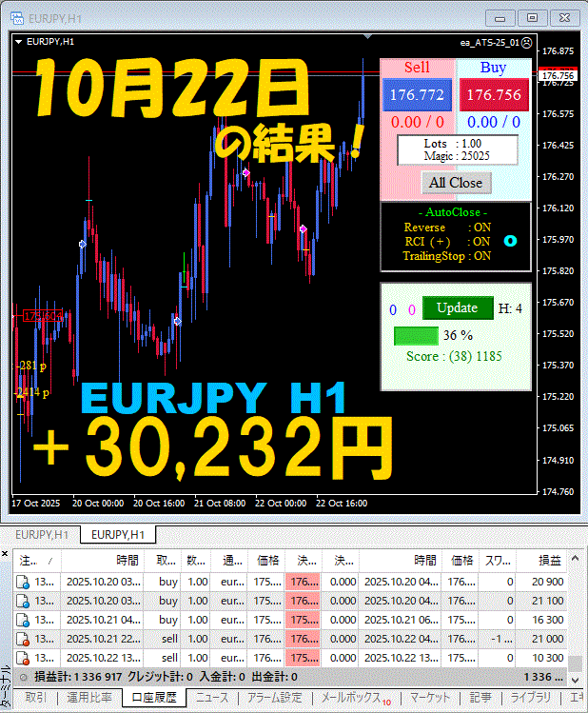588x713 pixels.
Task: Open the ライブラリ terminal tab
Action: tap(530, 698)
